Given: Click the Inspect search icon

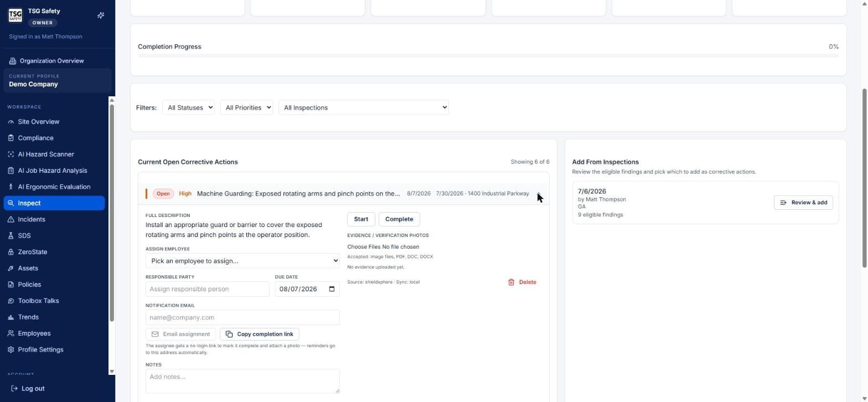Looking at the screenshot, I should pyautogui.click(x=11, y=203).
